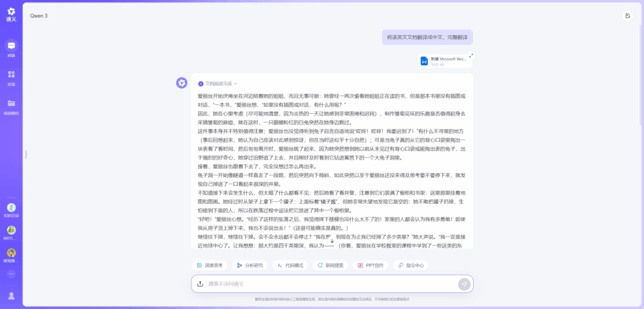Image resolution: width=644 pixels, height=309 pixels.
Task: Click the Qwen assistant avatar
Action: 182,83
